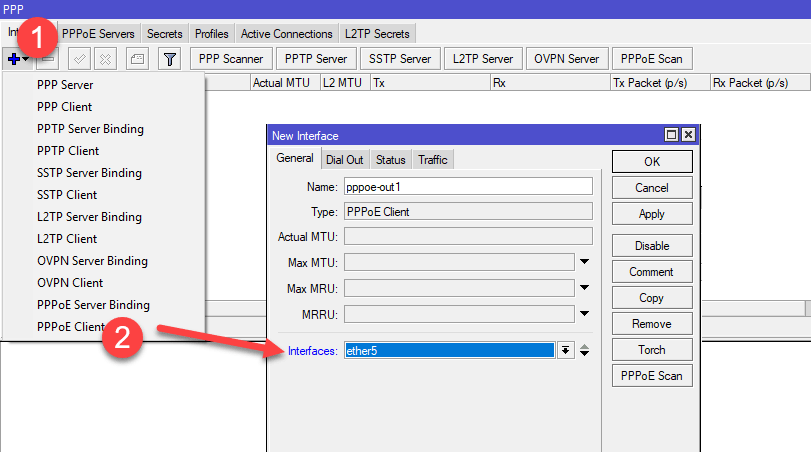811x452 pixels.
Task: Open the blue plus add menu
Action: [18, 59]
